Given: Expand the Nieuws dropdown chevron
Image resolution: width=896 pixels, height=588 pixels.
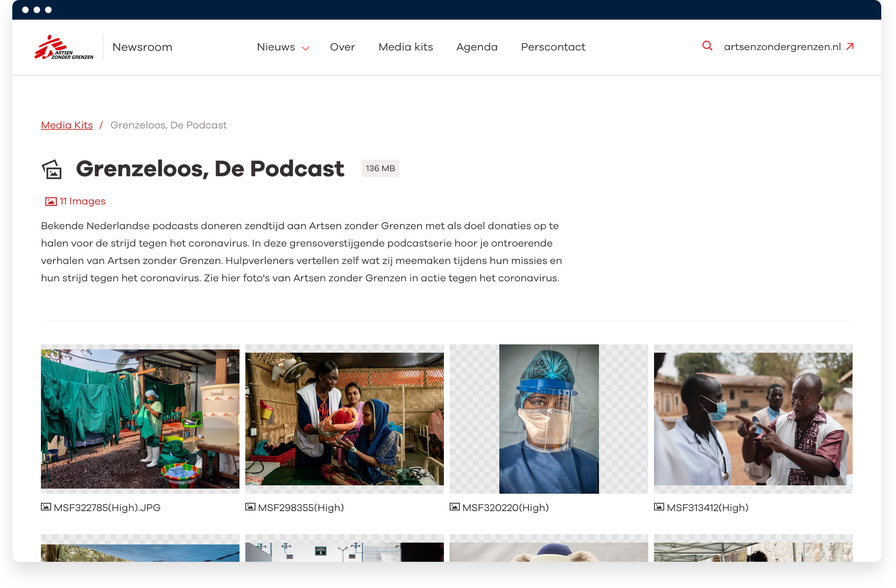Looking at the screenshot, I should click(305, 48).
